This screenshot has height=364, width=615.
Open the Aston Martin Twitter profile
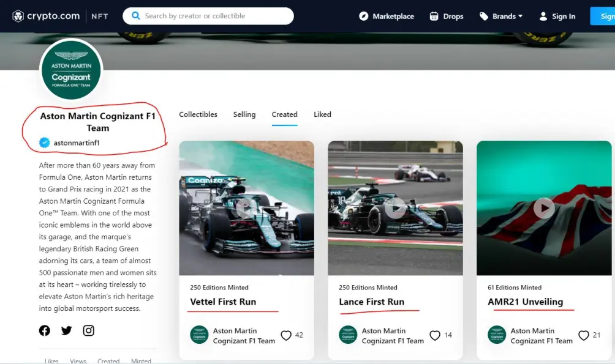[66, 330]
